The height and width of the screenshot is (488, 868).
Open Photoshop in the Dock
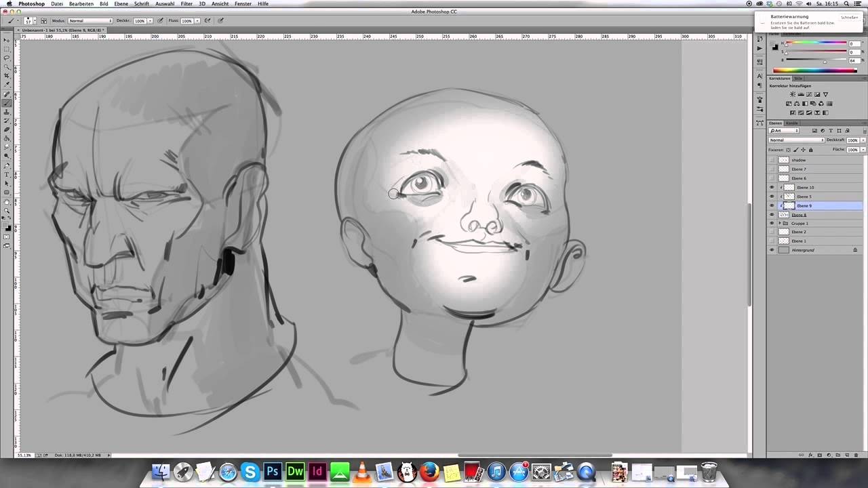coord(273,471)
